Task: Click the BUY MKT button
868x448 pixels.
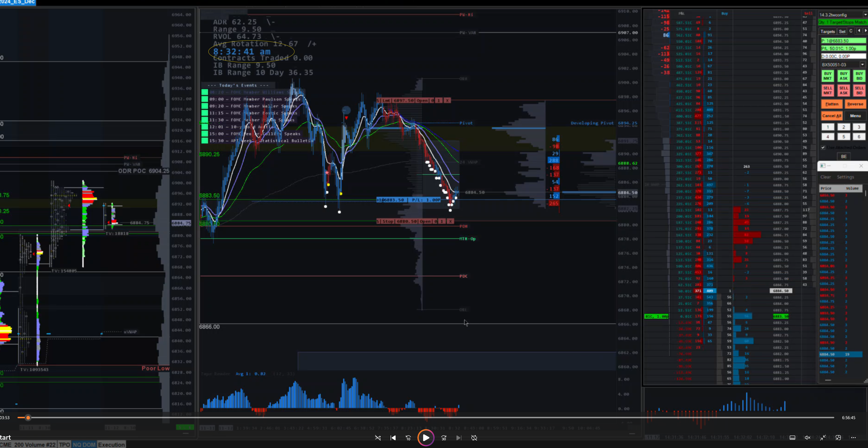Action: coord(828,76)
